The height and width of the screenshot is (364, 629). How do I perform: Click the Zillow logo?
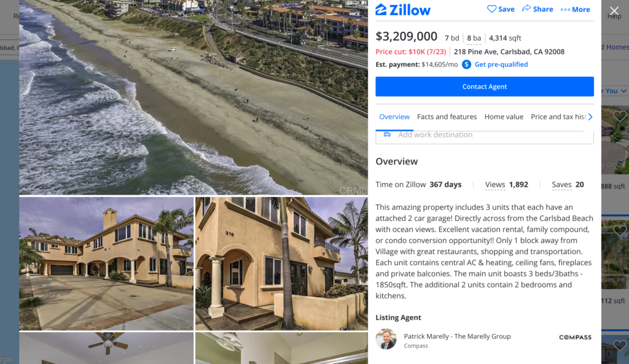point(403,10)
